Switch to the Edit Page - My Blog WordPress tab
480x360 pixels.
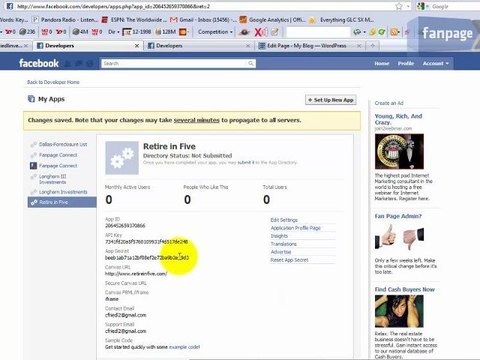(x=307, y=46)
